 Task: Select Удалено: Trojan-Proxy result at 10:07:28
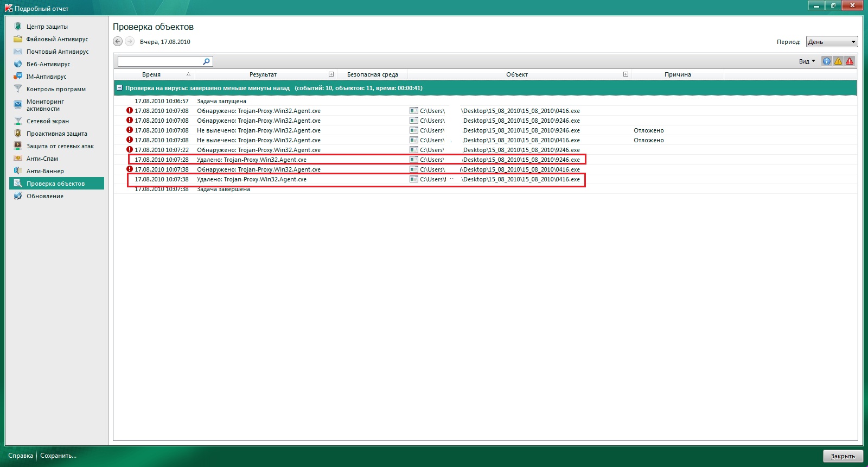pos(252,160)
